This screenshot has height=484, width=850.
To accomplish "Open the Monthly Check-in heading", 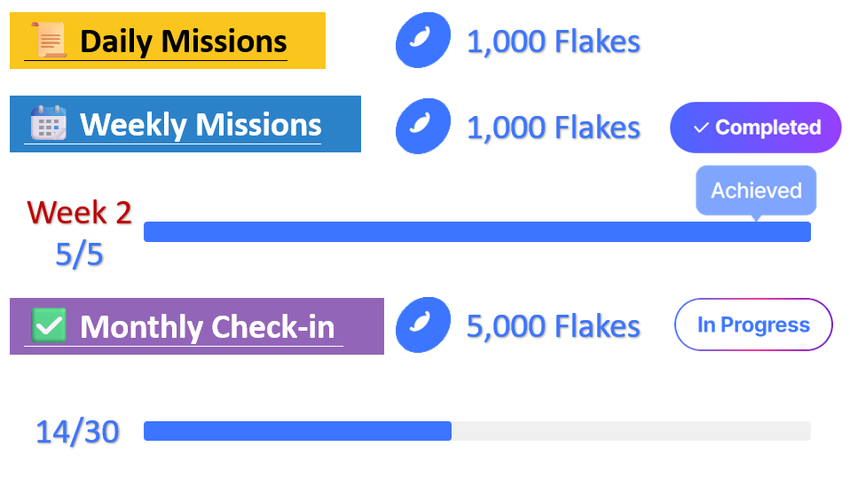I will [207, 327].
